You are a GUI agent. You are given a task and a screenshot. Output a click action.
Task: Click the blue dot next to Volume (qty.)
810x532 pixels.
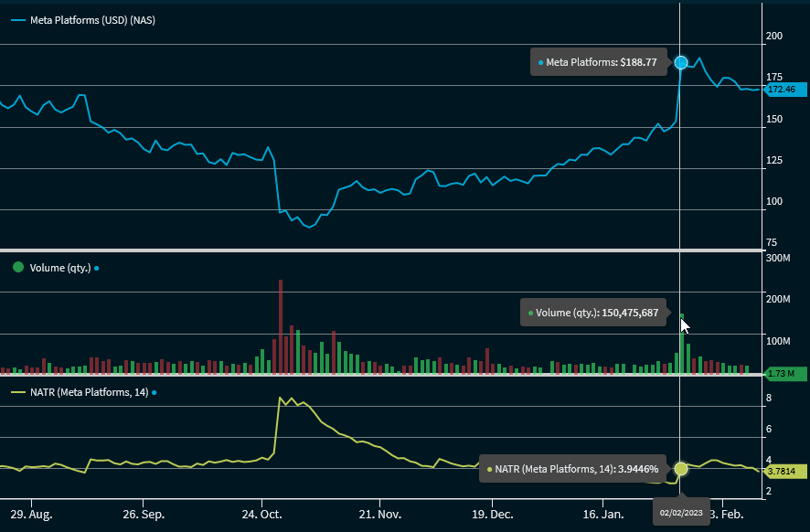click(97, 268)
